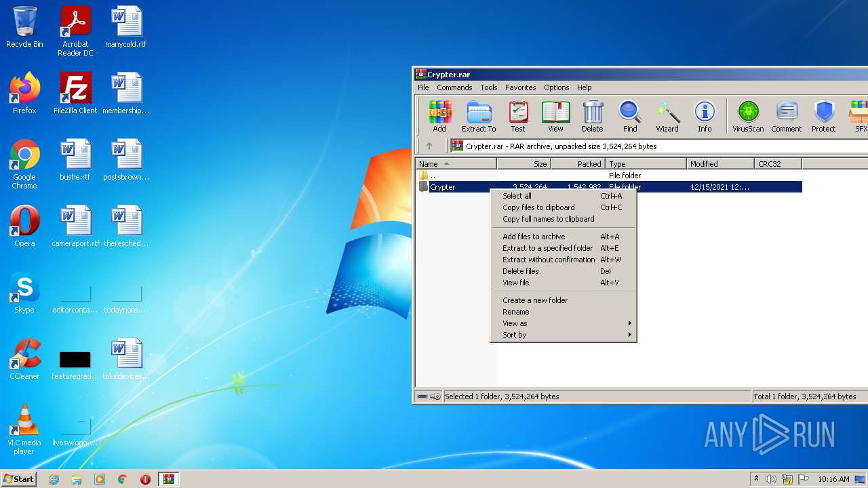Open the Comment tool

(x=787, y=116)
